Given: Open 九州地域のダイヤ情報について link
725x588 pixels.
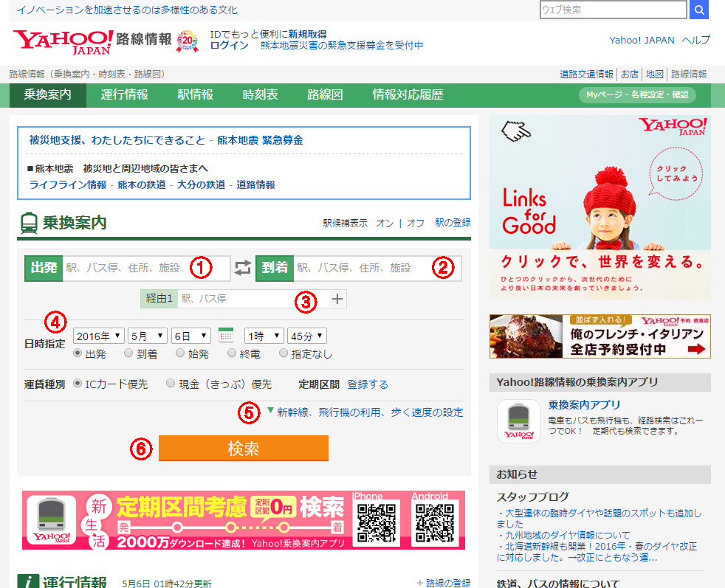Looking at the screenshot, I should coord(567,535).
